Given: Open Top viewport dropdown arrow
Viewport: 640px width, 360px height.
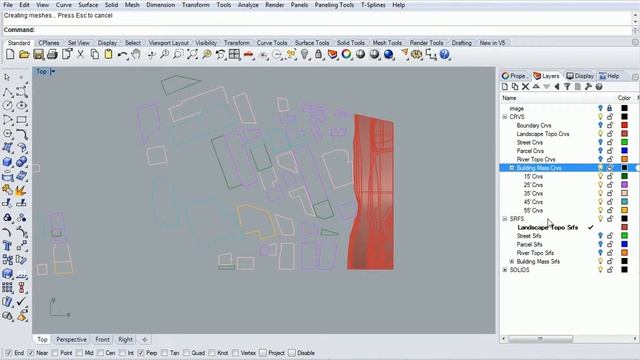Looking at the screenshot, I should (53, 72).
